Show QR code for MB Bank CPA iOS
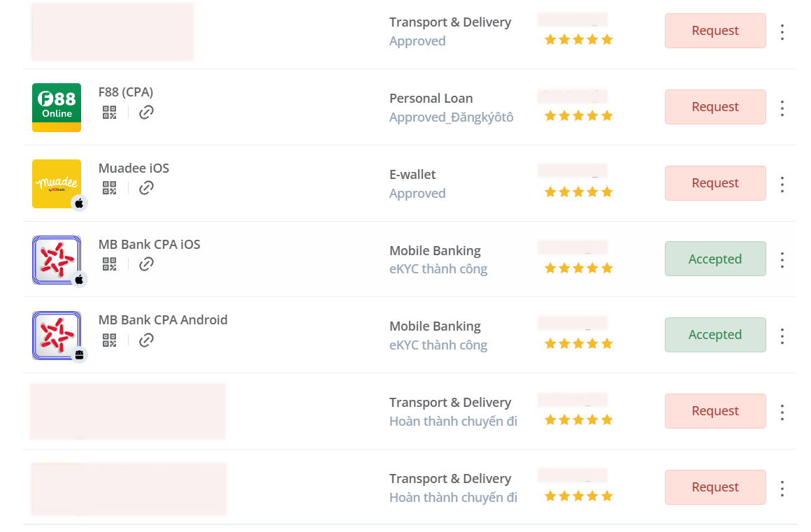 (x=109, y=264)
